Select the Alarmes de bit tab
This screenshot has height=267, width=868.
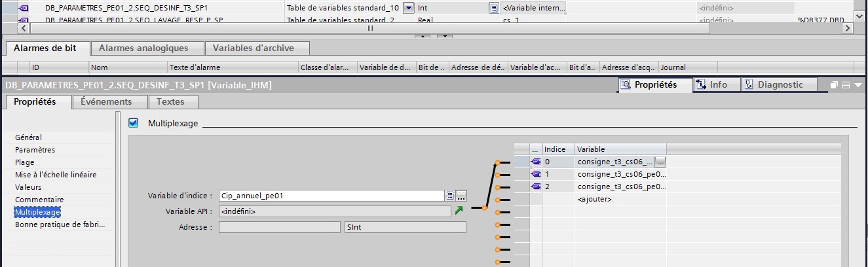(45, 48)
